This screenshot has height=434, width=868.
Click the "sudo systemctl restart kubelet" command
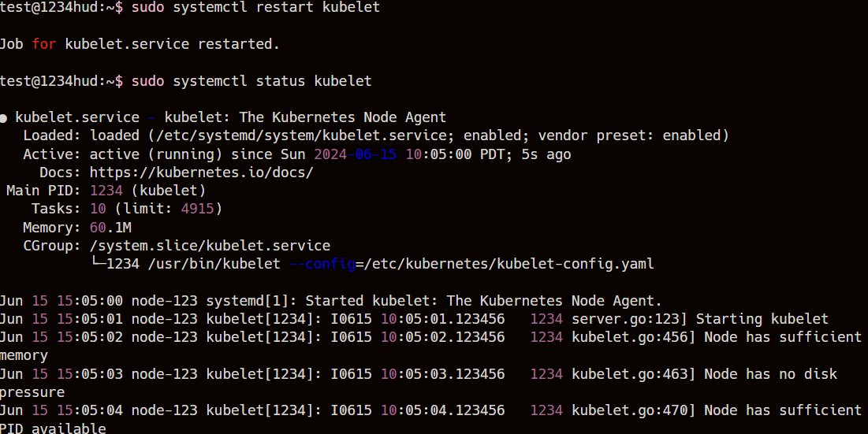pos(255,7)
